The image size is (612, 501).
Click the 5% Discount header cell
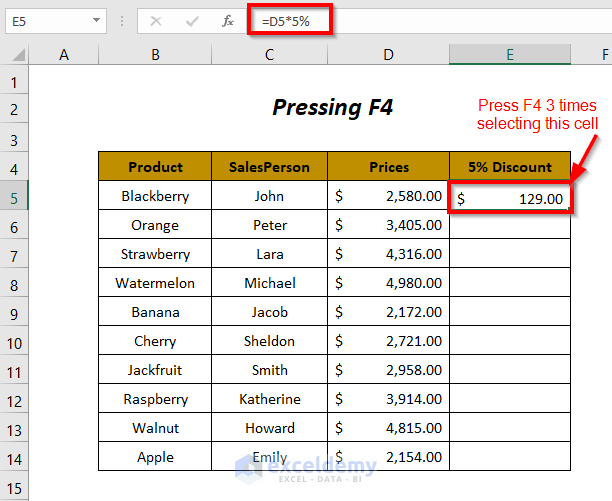(x=509, y=167)
